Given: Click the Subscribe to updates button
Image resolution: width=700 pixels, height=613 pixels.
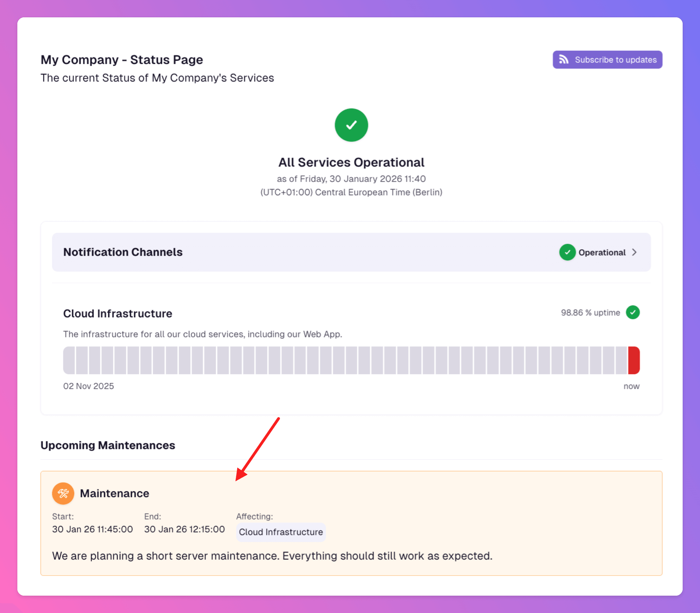Looking at the screenshot, I should coord(607,60).
